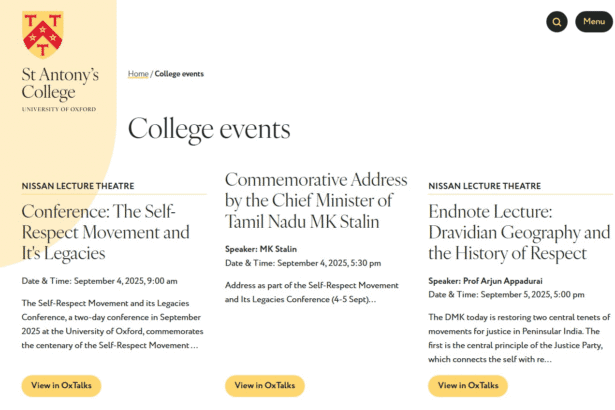View the Endnote Lecture in OxTalks
This screenshot has height=410, width=615.
tap(468, 386)
